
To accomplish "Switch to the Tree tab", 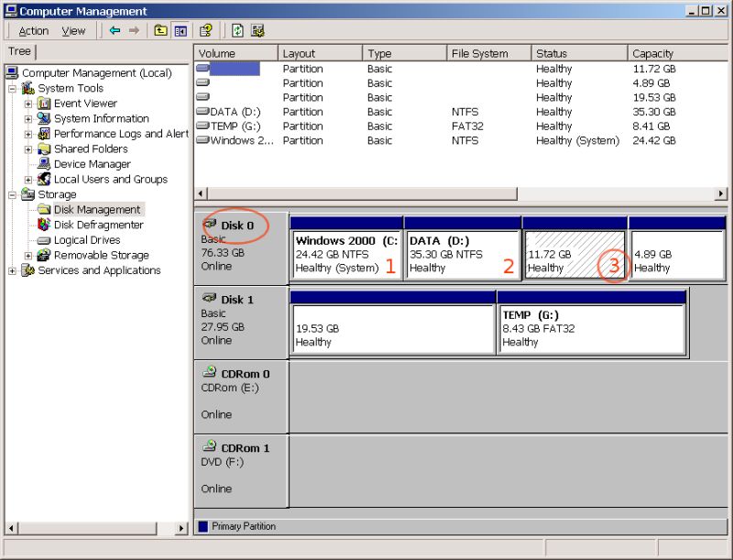I will click(x=19, y=50).
